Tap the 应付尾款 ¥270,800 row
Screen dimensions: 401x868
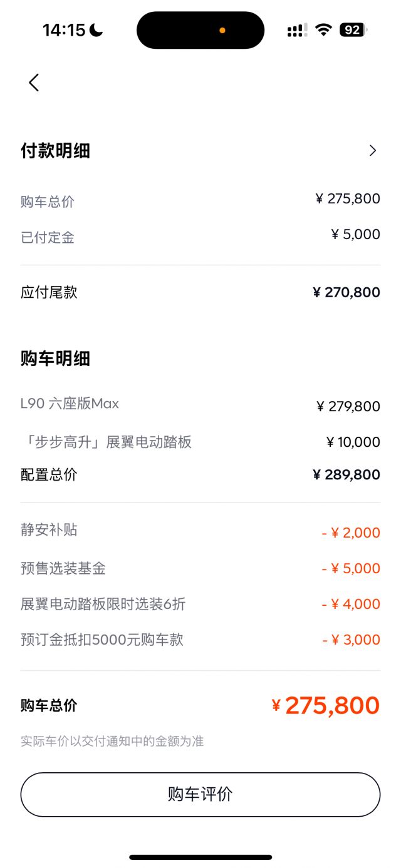coord(200,292)
